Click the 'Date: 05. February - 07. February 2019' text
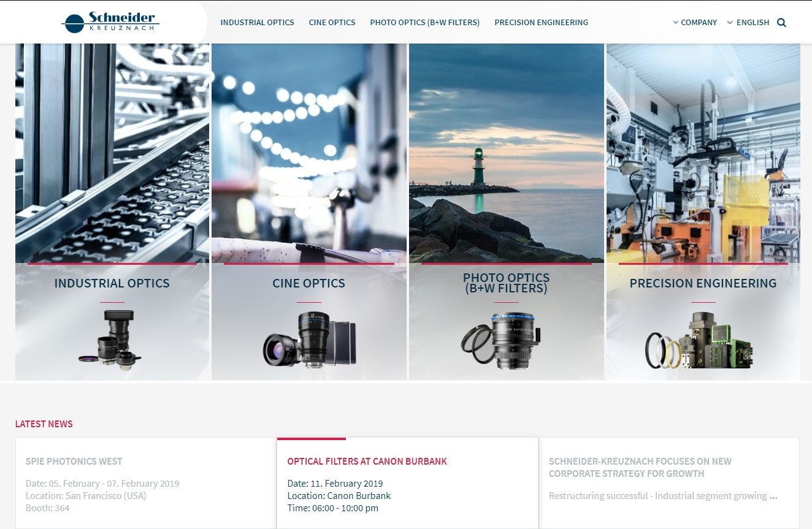812x529 pixels. pos(102,484)
